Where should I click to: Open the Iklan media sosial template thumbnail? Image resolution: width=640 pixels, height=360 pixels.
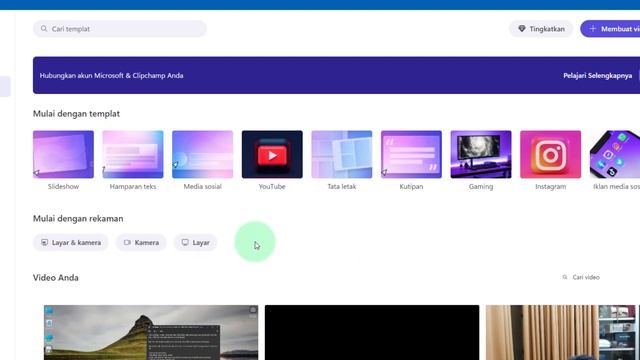615,154
